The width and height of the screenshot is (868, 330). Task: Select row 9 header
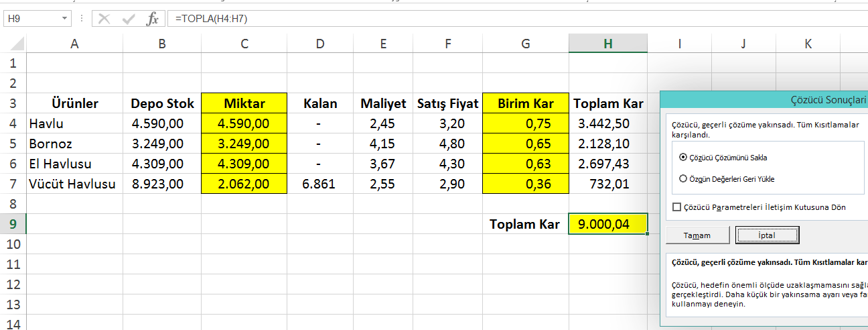click(x=13, y=224)
